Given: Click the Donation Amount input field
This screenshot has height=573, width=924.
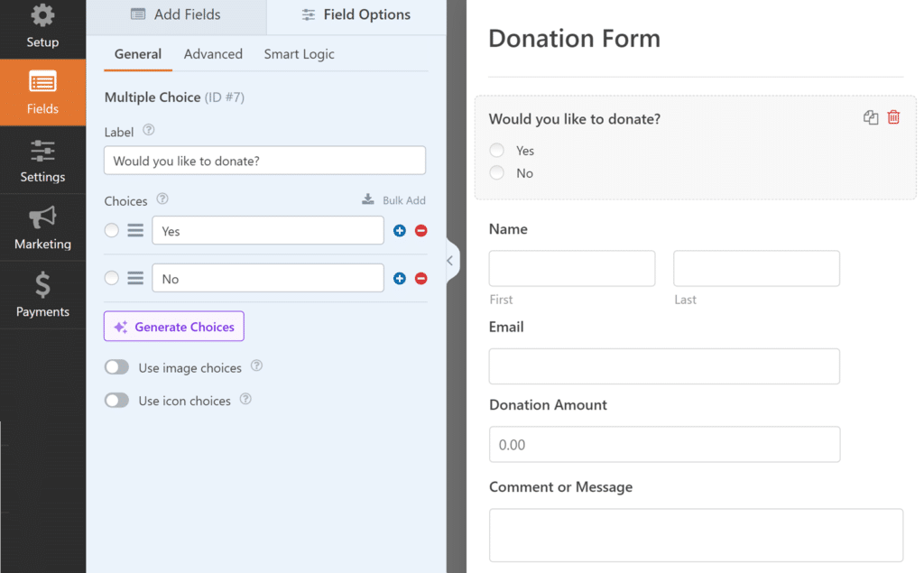Looking at the screenshot, I should coord(664,445).
